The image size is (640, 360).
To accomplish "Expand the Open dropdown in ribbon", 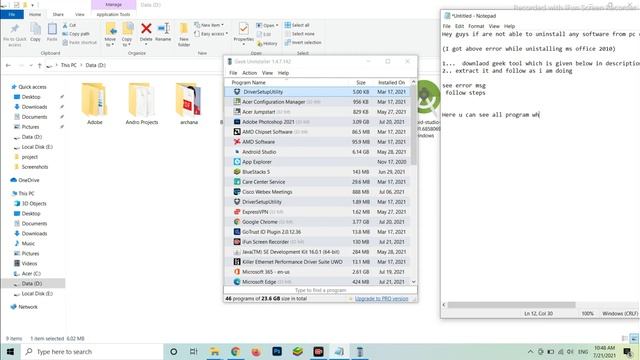I will 267,25.
